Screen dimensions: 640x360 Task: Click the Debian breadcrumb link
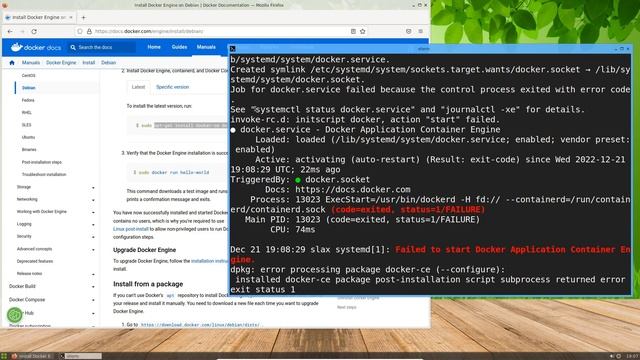109,63
